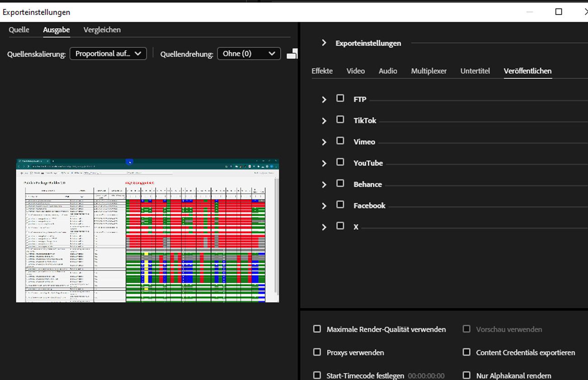Open the Quellendrehung dropdown
This screenshot has width=588, height=380.
249,53
